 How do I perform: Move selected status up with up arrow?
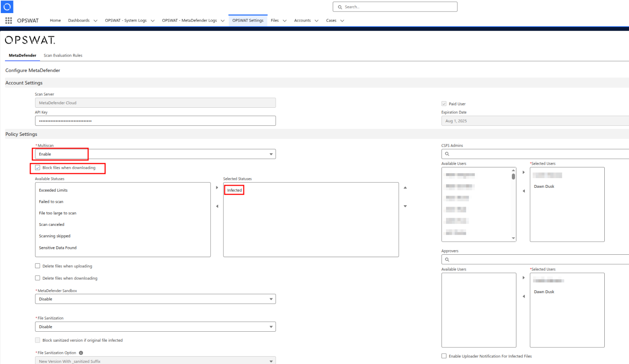[x=405, y=188]
